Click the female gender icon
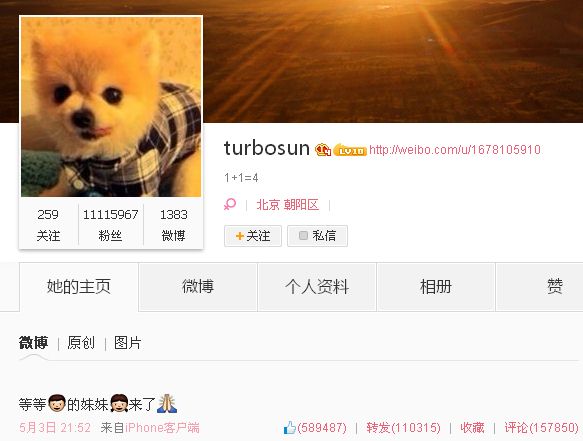Viewport: 583px width, 441px height. pyautogui.click(x=230, y=204)
